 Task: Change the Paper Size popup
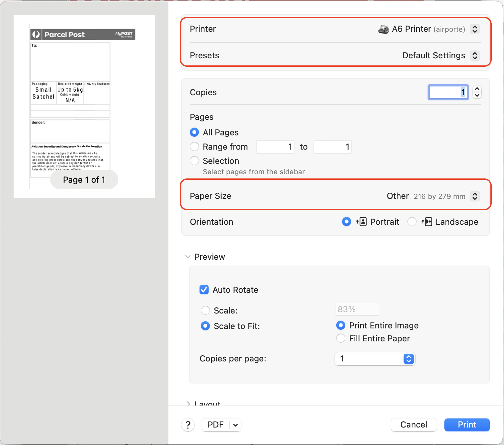tap(475, 196)
